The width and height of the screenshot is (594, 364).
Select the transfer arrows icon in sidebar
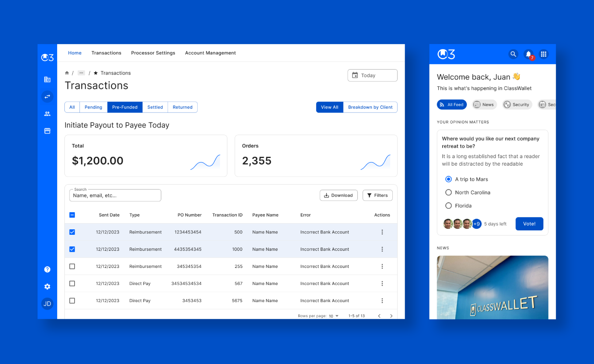(47, 96)
